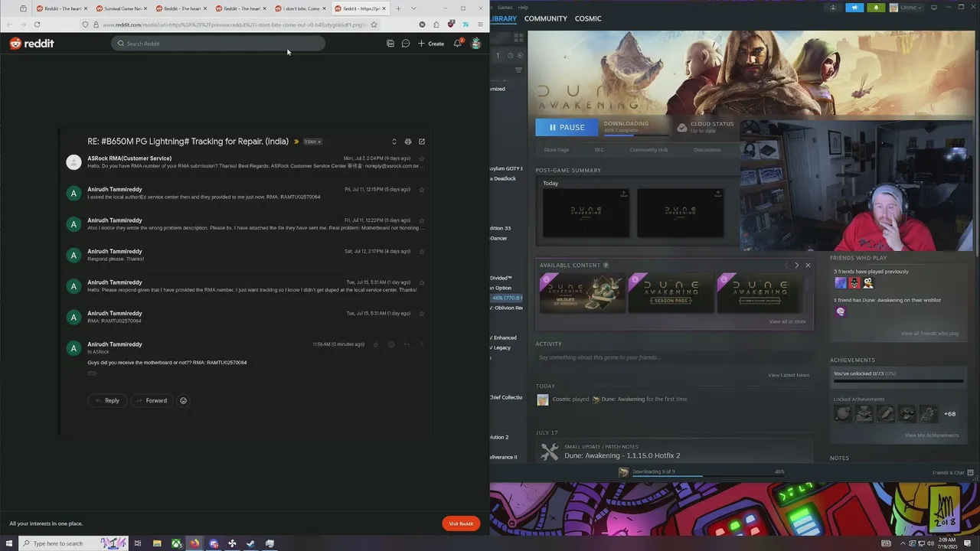Open Dune Awakening Store Page
980x551 pixels.
click(x=557, y=150)
